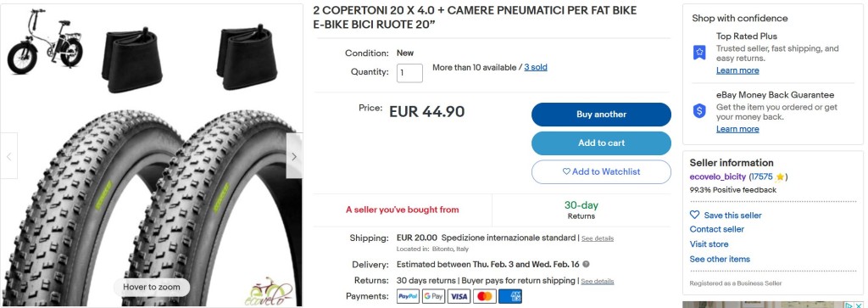This screenshot has height=308, width=868.
Task: Add item to Watchlist
Action: [x=601, y=171]
